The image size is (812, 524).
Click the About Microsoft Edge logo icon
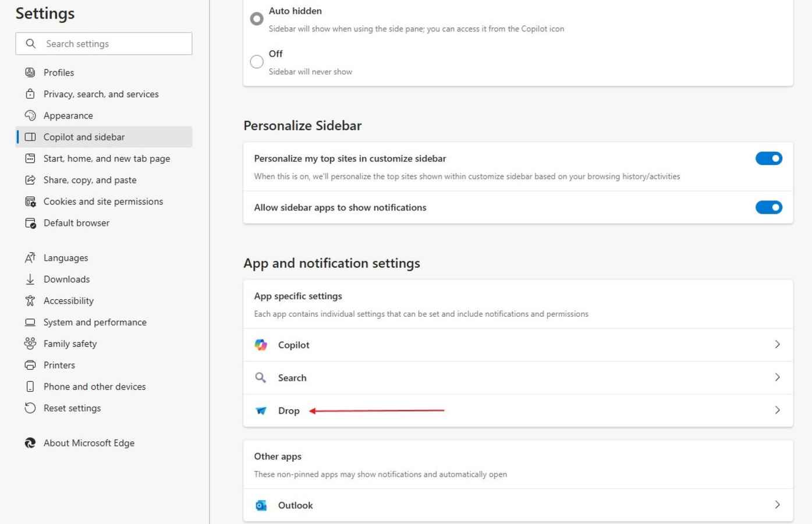pos(30,443)
